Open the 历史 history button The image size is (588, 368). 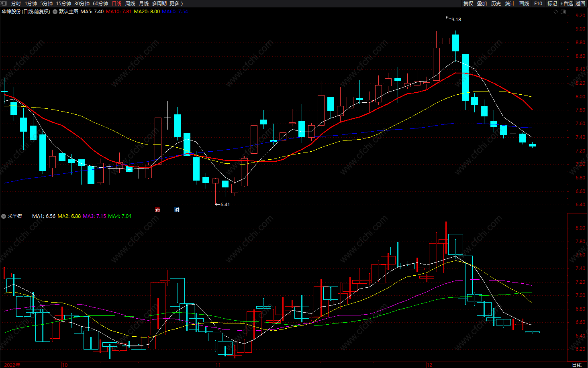(x=496, y=4)
